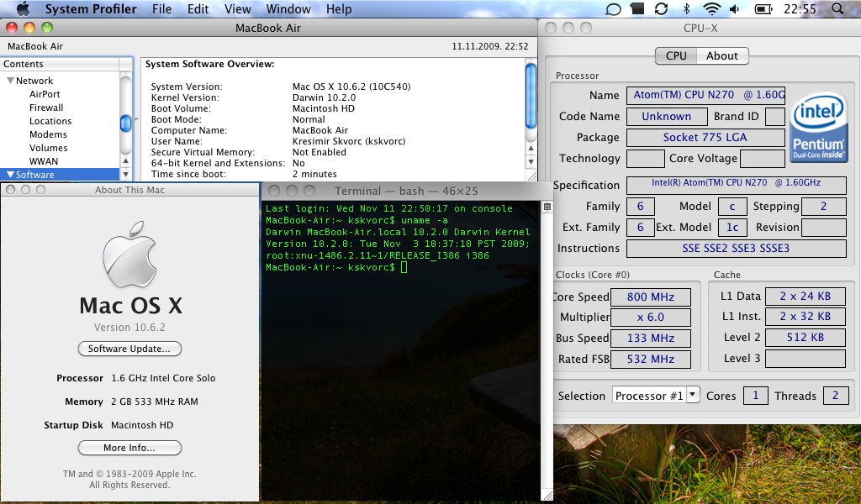Click System Version value Mac OS X 10.6.2

click(351, 87)
